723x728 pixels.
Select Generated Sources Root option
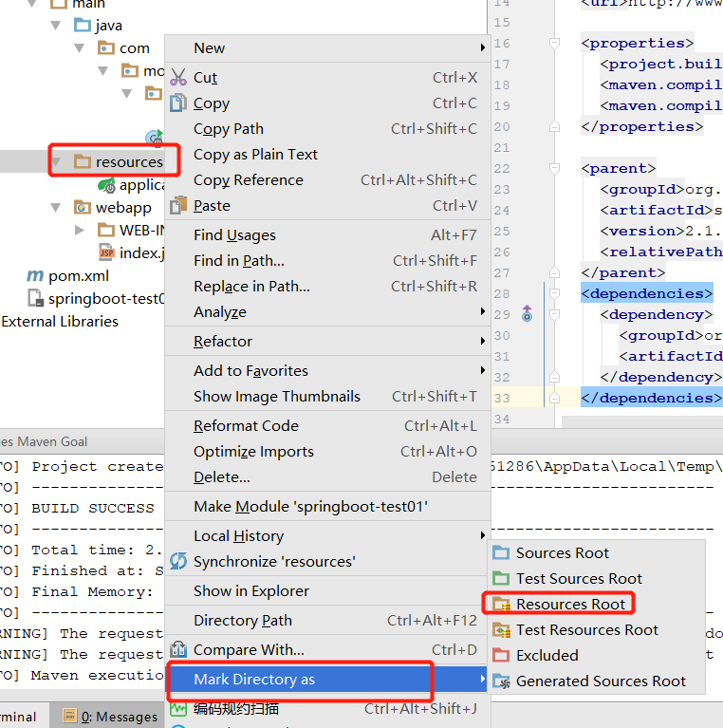pyautogui.click(x=600, y=681)
